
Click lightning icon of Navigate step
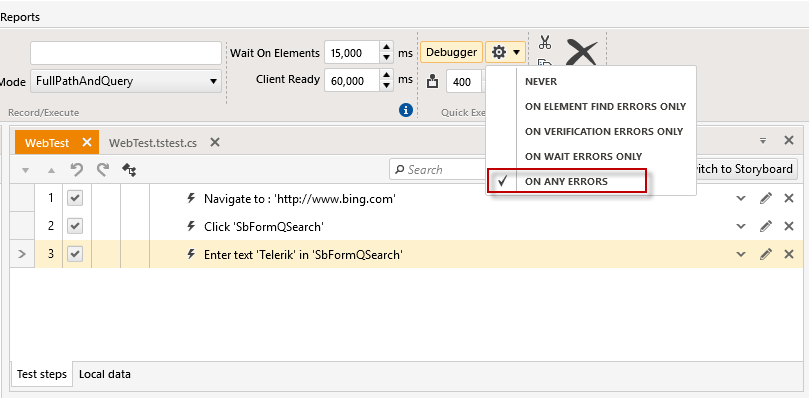191,198
